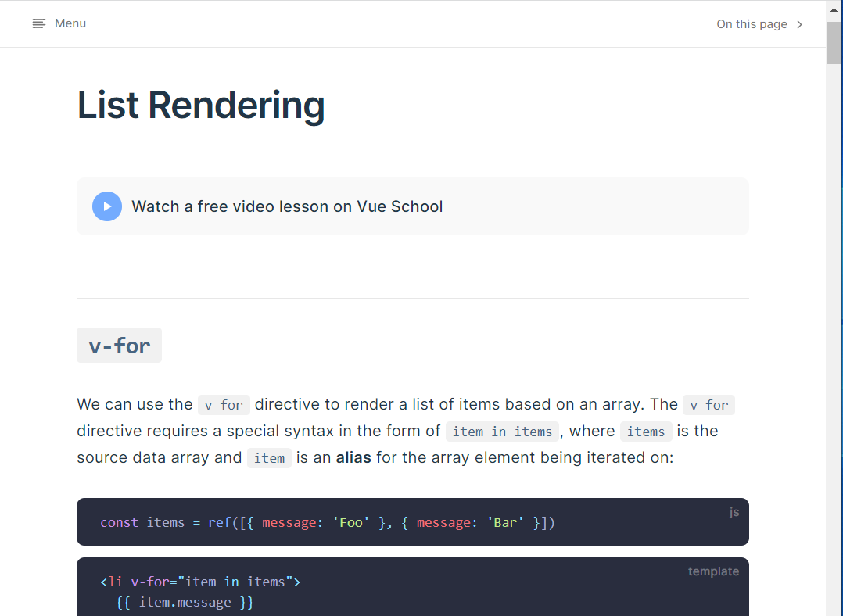This screenshot has width=843, height=616.
Task: Click the const items js code line
Action: tap(328, 522)
